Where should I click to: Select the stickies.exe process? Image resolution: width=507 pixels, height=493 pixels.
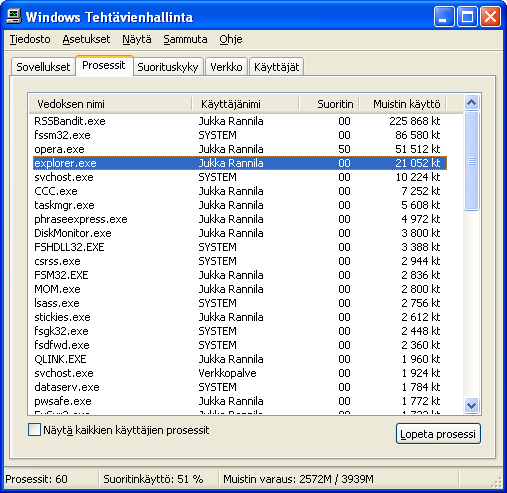coord(240,317)
